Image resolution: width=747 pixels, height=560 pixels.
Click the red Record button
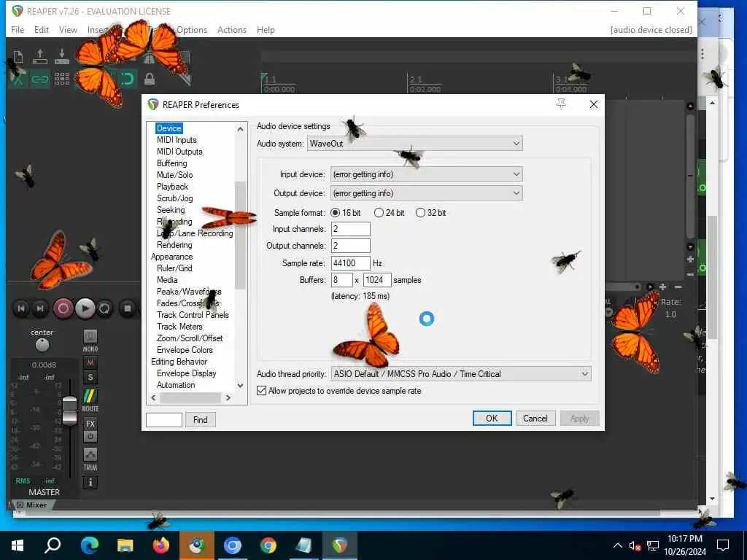[x=63, y=308]
